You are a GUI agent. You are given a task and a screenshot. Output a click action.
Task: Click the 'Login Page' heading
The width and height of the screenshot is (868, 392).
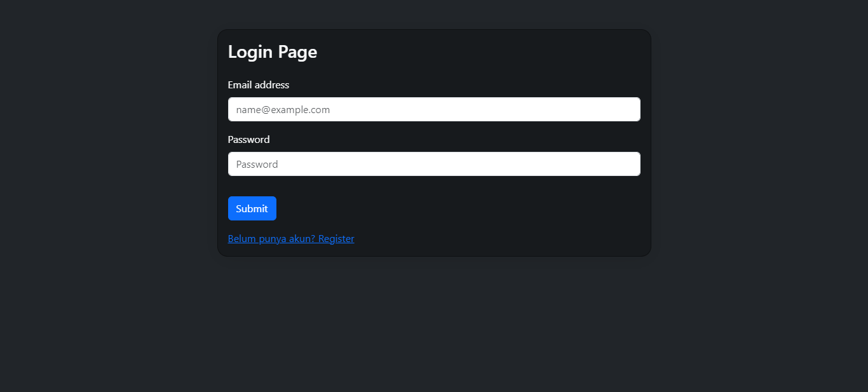click(x=272, y=51)
